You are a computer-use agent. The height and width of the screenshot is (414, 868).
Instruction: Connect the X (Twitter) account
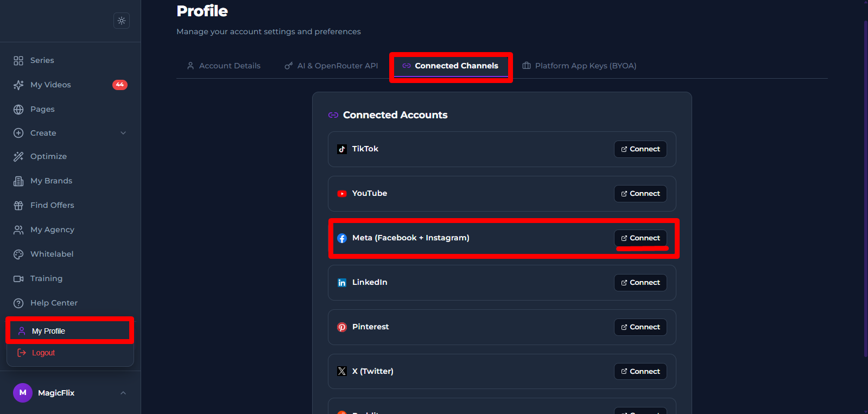coord(641,372)
